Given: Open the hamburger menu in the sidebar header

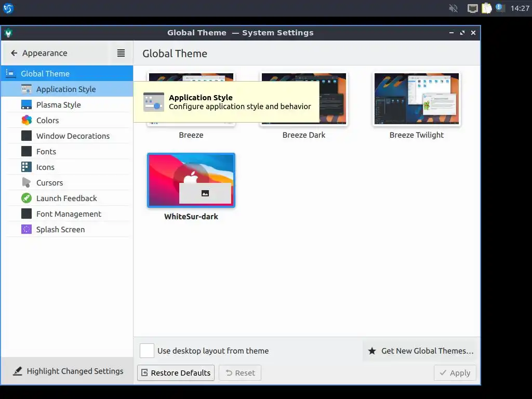Looking at the screenshot, I should tap(121, 53).
